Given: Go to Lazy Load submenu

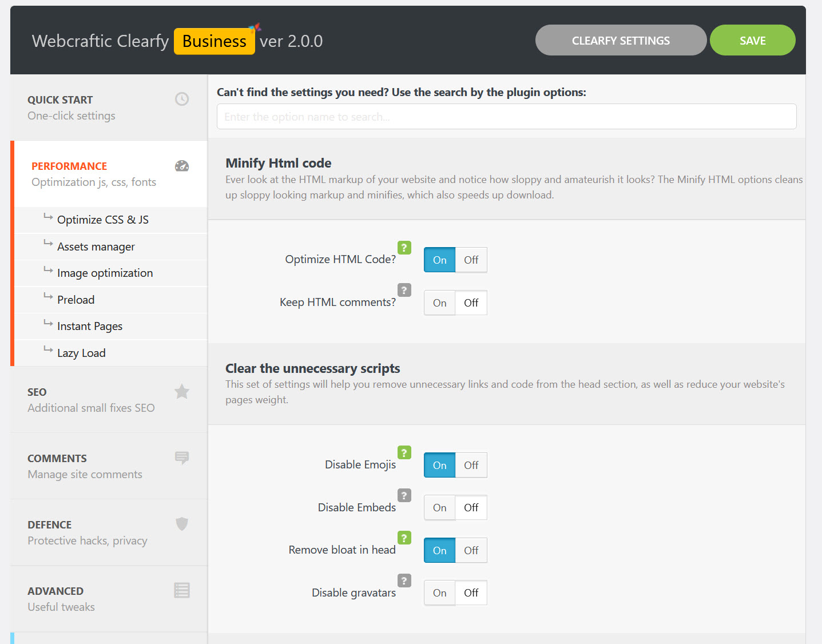Looking at the screenshot, I should 110,353.
